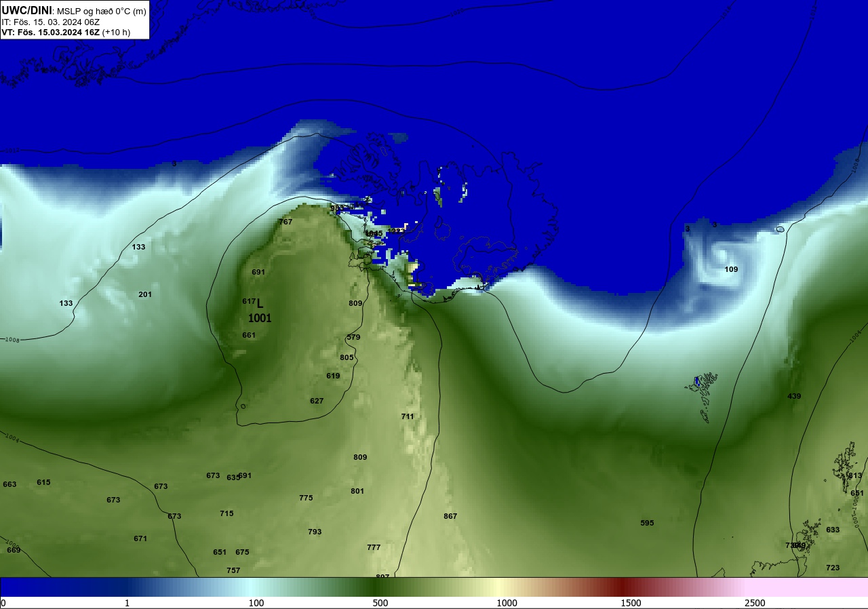
Task: Click the 439 height value
Action: click(794, 396)
